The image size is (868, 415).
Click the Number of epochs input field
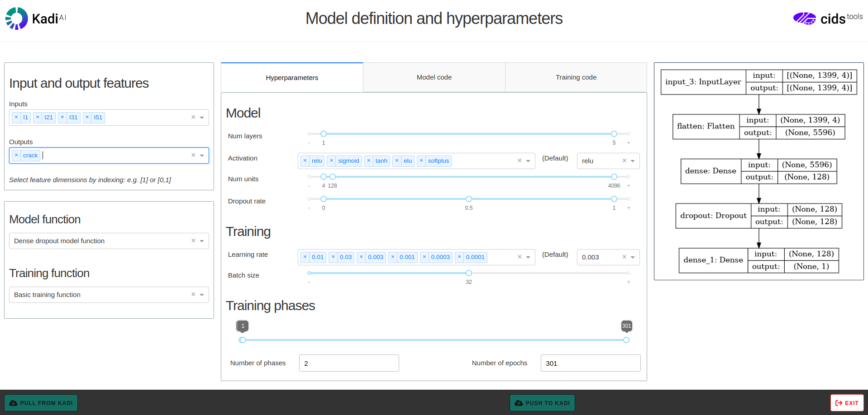[x=590, y=363]
